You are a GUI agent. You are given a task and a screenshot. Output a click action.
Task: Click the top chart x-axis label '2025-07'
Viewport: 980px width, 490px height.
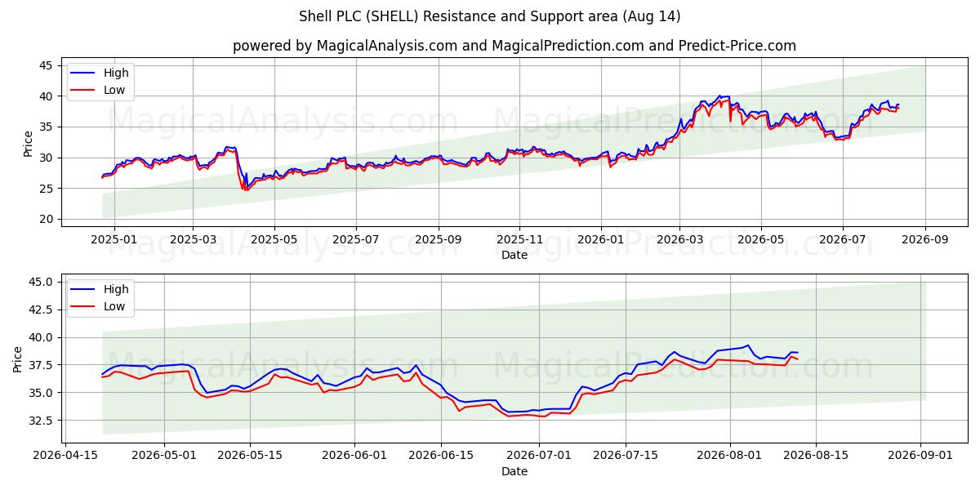coord(355,239)
